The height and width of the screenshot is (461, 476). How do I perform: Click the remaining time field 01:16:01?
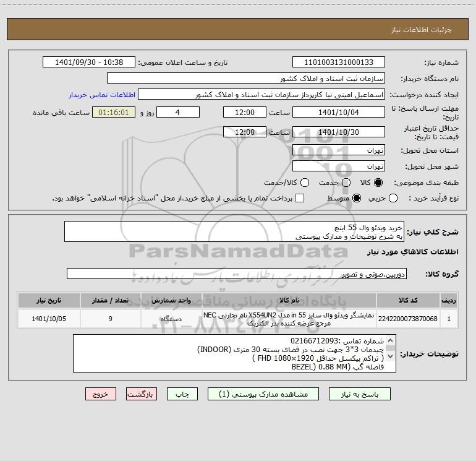114,112
